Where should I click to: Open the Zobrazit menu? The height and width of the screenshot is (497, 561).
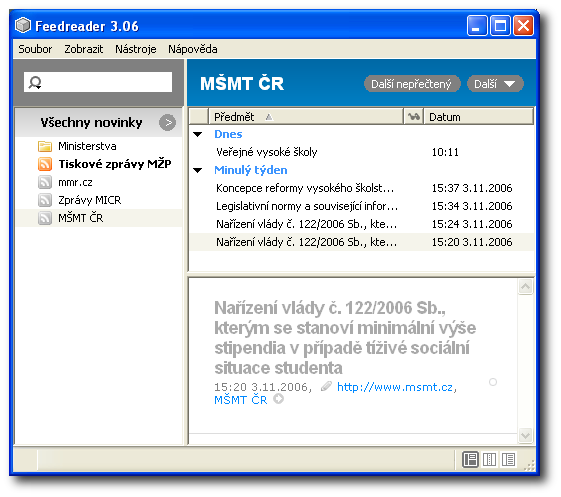tap(83, 49)
